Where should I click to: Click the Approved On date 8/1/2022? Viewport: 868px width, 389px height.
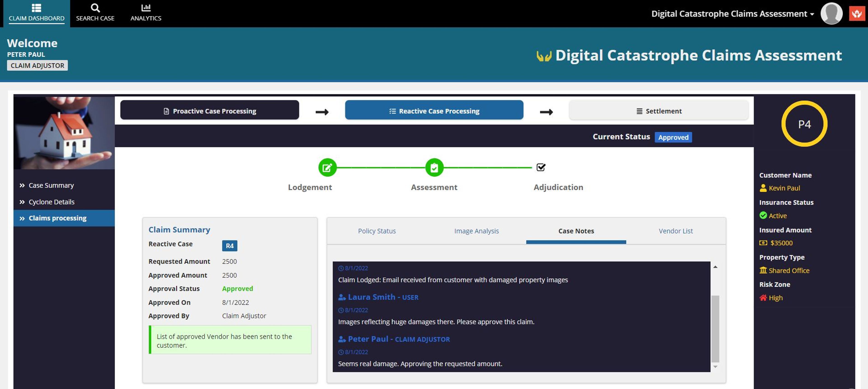(235, 302)
